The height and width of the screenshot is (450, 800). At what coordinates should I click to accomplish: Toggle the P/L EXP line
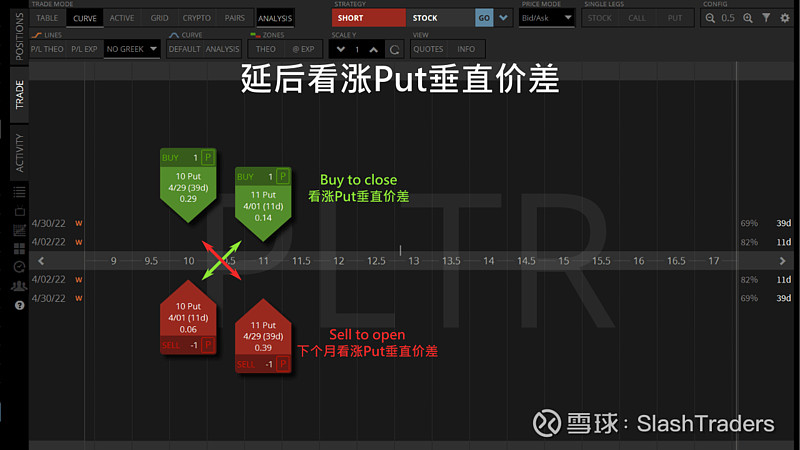click(x=84, y=49)
